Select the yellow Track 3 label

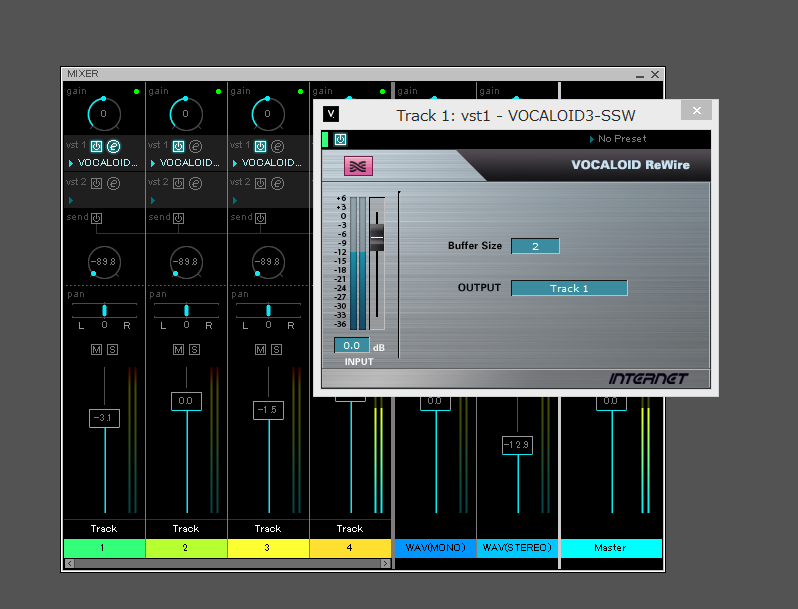[268, 548]
